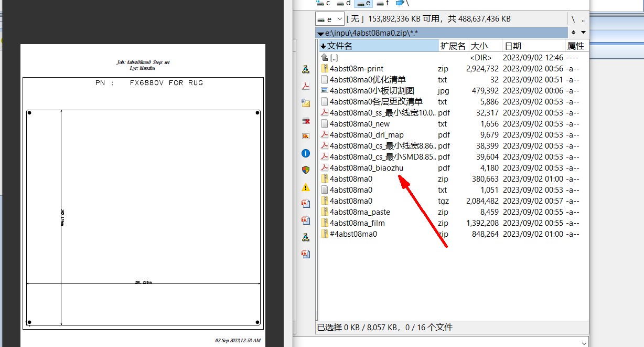
Task: Click size 2,924,732 cell
Action: pos(482,69)
